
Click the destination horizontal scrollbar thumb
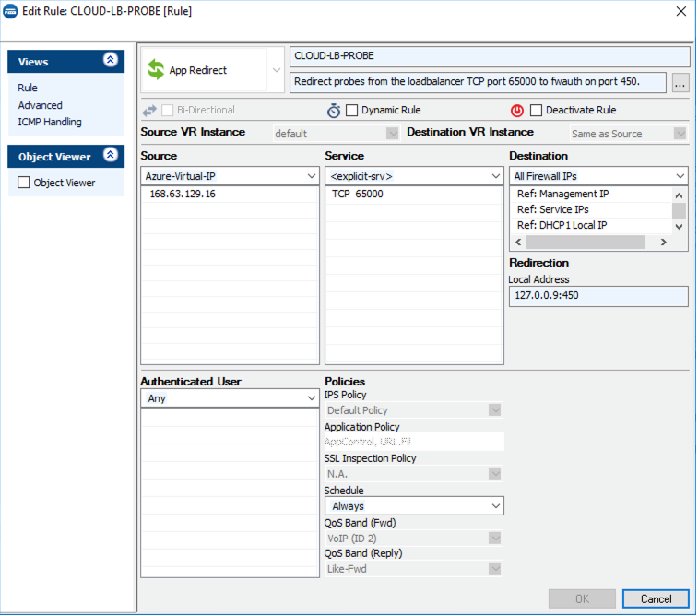586,243
